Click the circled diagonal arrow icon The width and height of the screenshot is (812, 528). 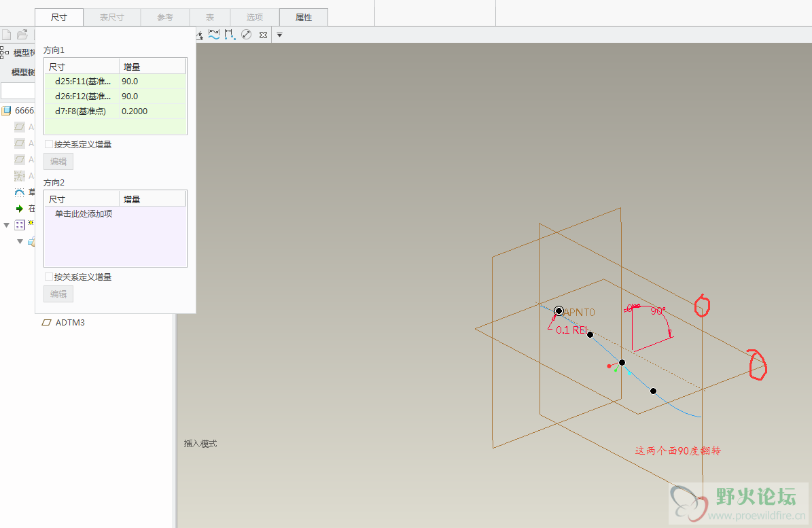pyautogui.click(x=247, y=35)
